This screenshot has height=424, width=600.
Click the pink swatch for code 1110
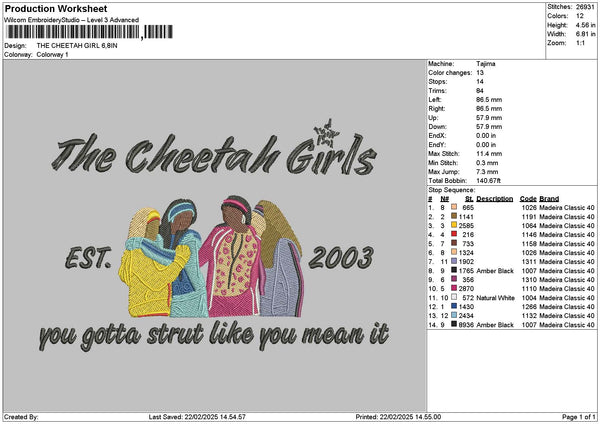(453, 288)
